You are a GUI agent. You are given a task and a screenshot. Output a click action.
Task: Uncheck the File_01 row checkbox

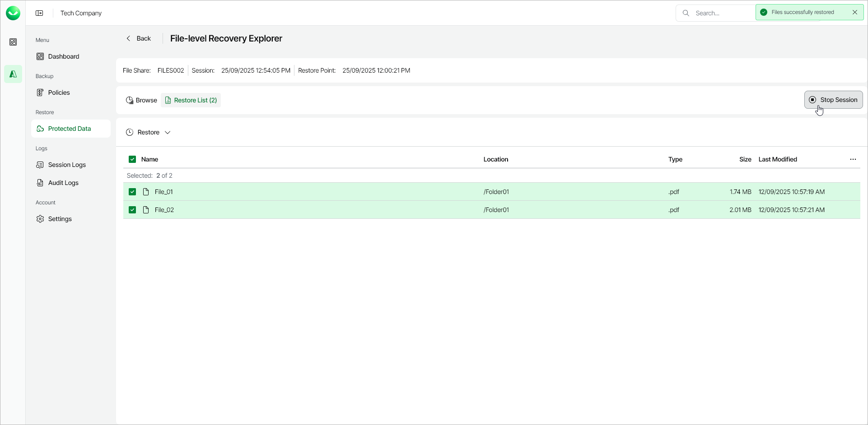pyautogui.click(x=132, y=191)
